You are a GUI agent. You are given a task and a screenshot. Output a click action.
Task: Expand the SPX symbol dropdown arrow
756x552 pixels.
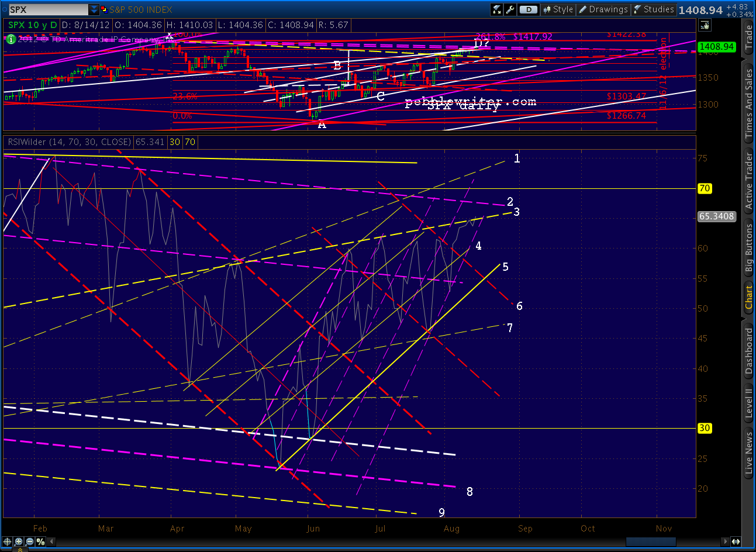94,9
